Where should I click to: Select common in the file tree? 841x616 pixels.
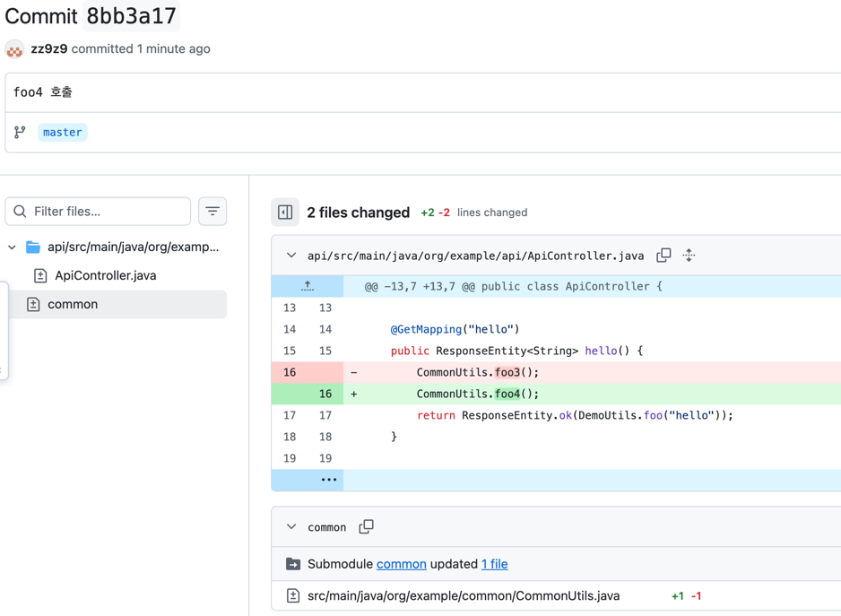tap(73, 305)
